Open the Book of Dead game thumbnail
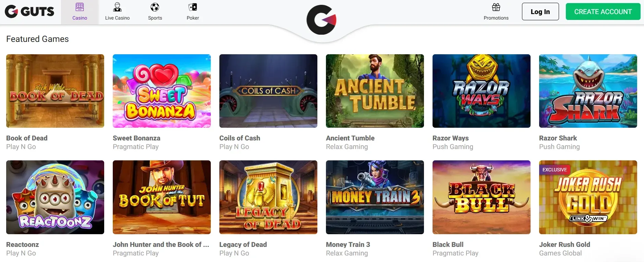This screenshot has width=644, height=262. [55, 91]
